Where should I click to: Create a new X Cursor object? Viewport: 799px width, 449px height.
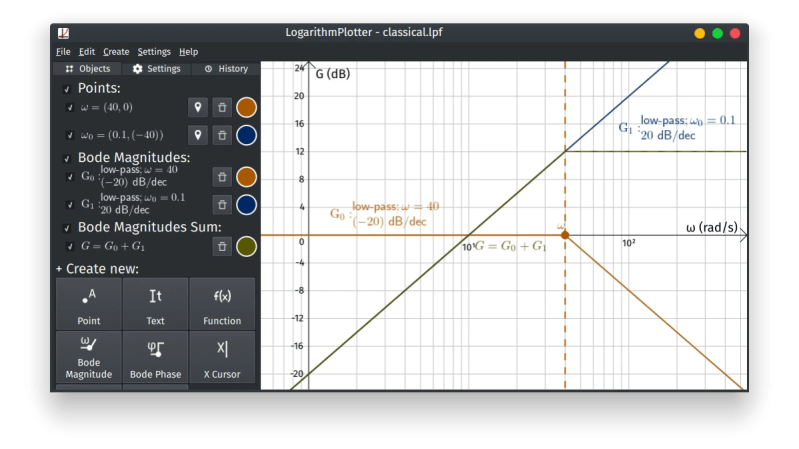[x=222, y=357]
